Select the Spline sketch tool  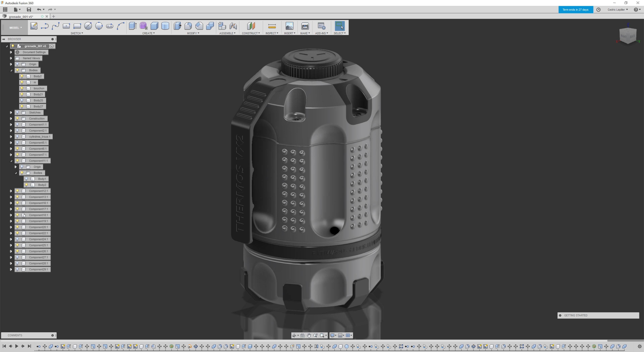coord(56,26)
